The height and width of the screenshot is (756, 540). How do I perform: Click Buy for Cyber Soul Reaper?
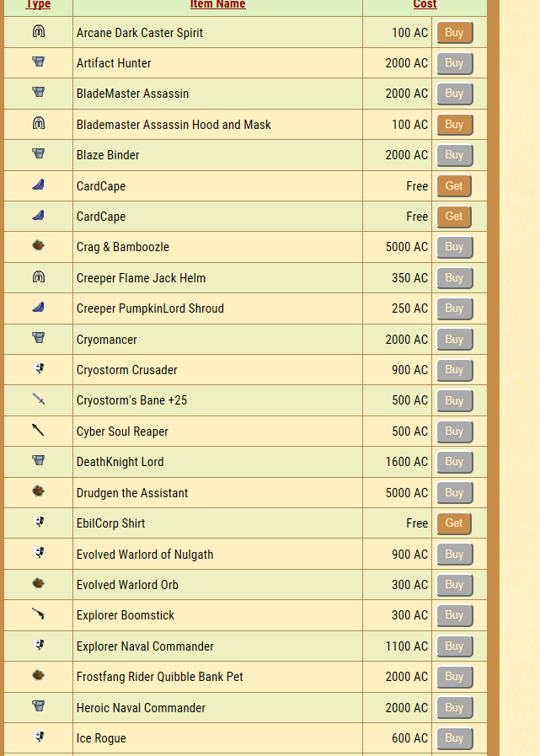[454, 431]
